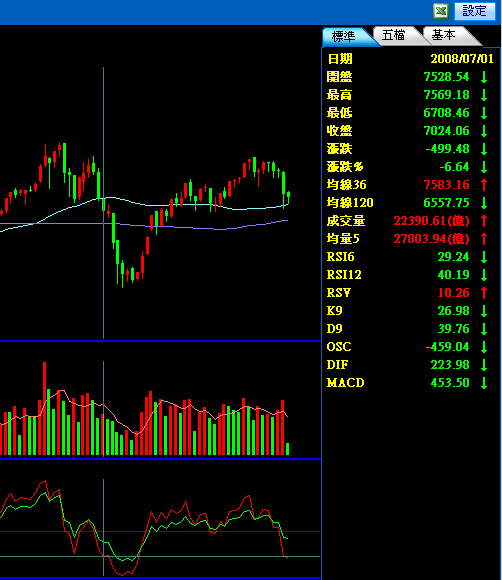
Task: Click the K9 value 26.98
Action: (454, 311)
